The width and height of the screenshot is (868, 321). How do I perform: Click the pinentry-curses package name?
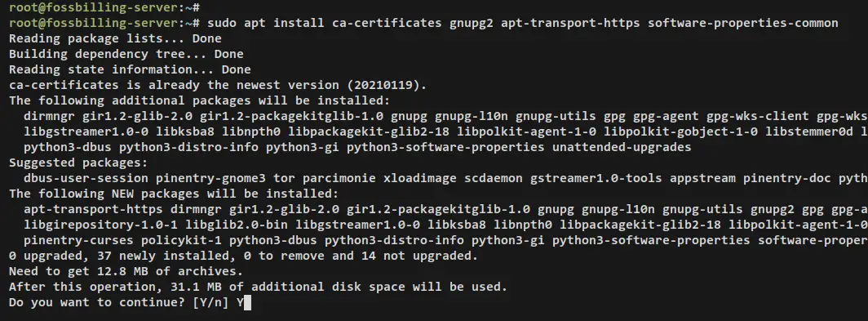78,241
